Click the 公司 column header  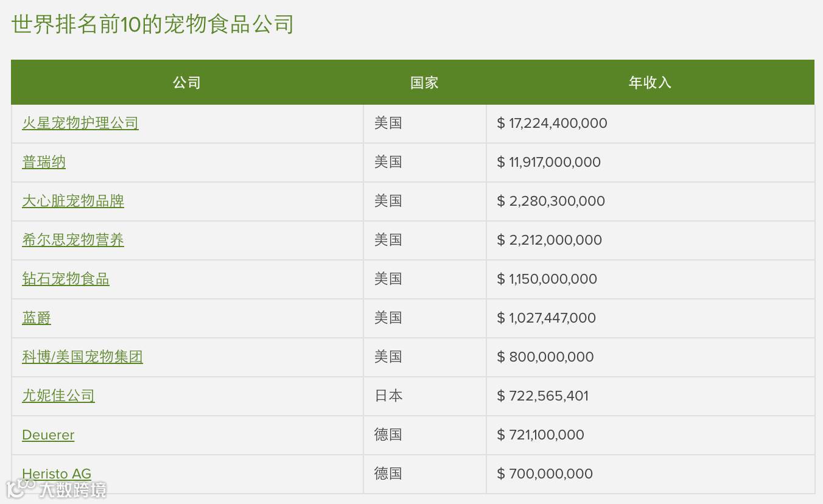[x=187, y=82]
